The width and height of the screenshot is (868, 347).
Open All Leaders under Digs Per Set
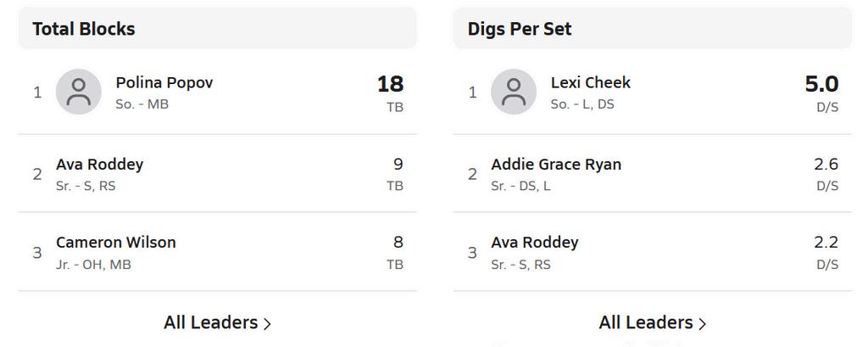point(646,322)
